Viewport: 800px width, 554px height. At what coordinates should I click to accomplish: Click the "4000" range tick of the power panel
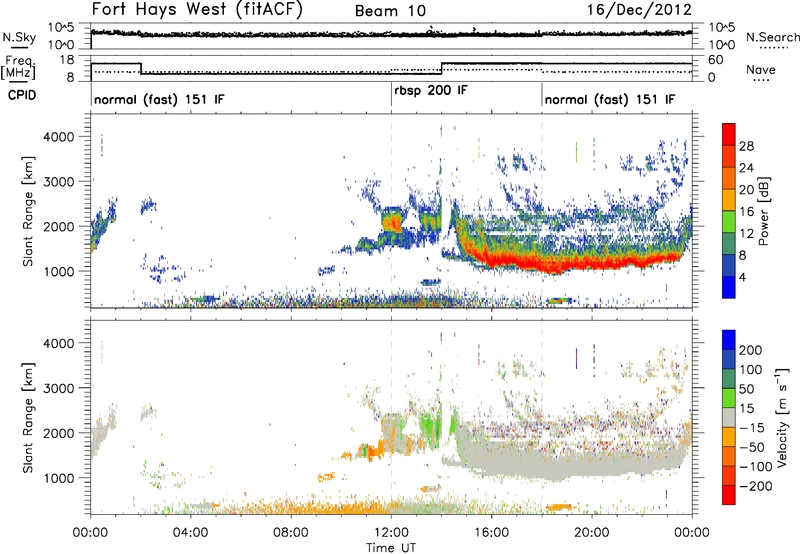click(59, 137)
